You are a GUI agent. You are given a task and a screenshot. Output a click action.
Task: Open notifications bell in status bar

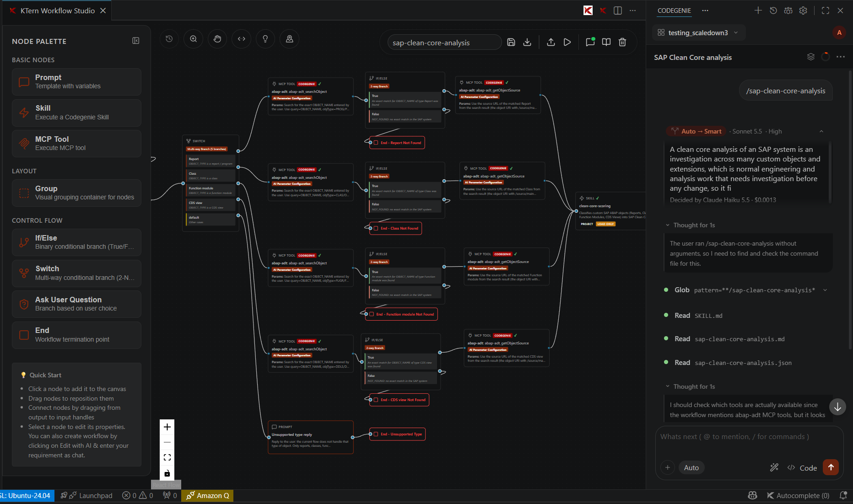(x=843, y=496)
